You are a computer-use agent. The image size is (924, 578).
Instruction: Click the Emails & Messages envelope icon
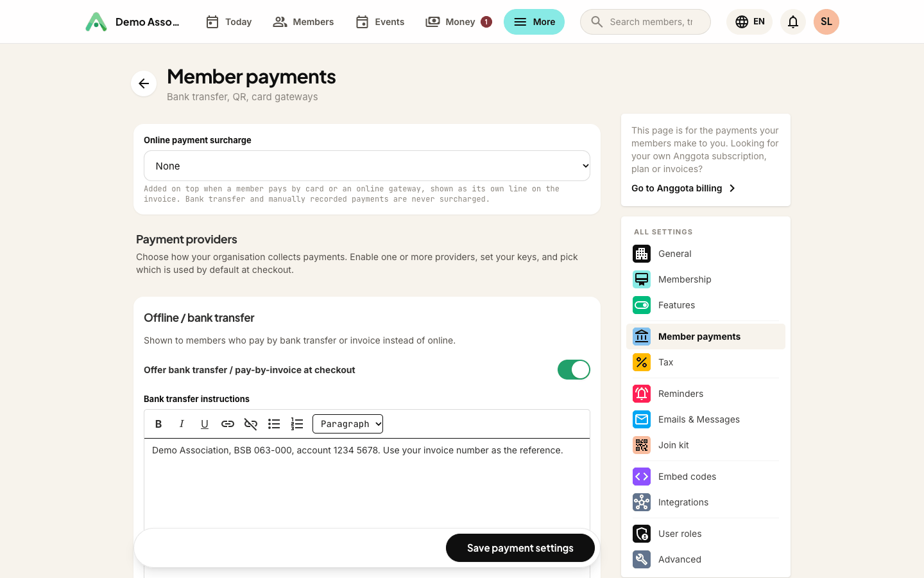point(642,419)
